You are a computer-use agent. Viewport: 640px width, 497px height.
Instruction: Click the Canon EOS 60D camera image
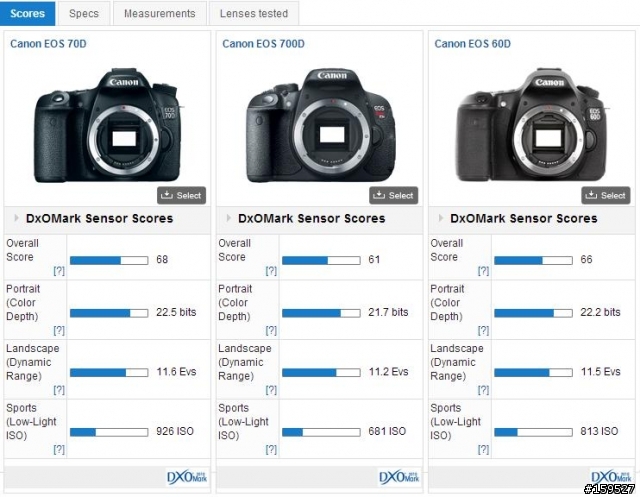[x=531, y=125]
